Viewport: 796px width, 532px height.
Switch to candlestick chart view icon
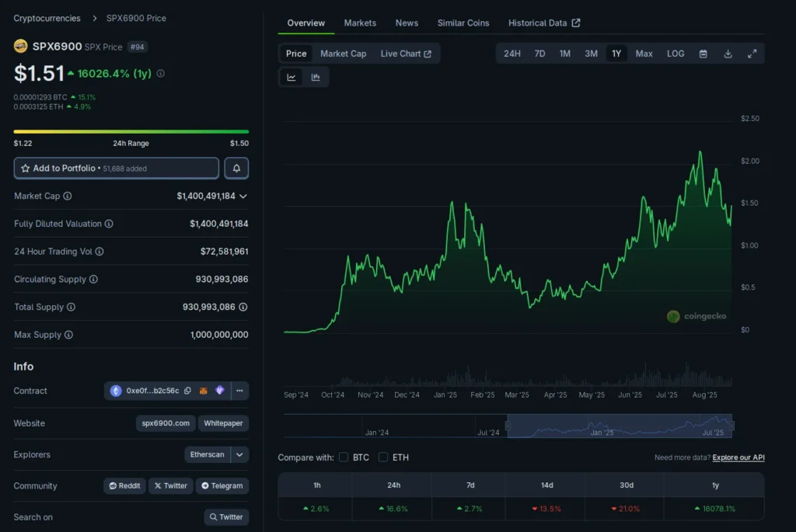tap(316, 77)
